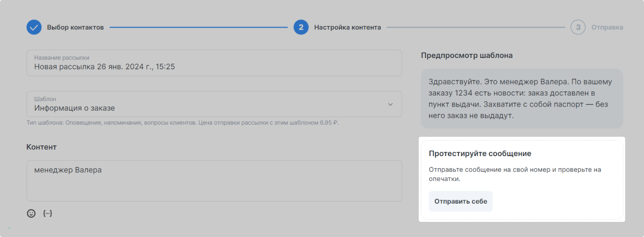Jump to the Отправка step label
The height and width of the screenshot is (237, 644).
[x=607, y=27]
